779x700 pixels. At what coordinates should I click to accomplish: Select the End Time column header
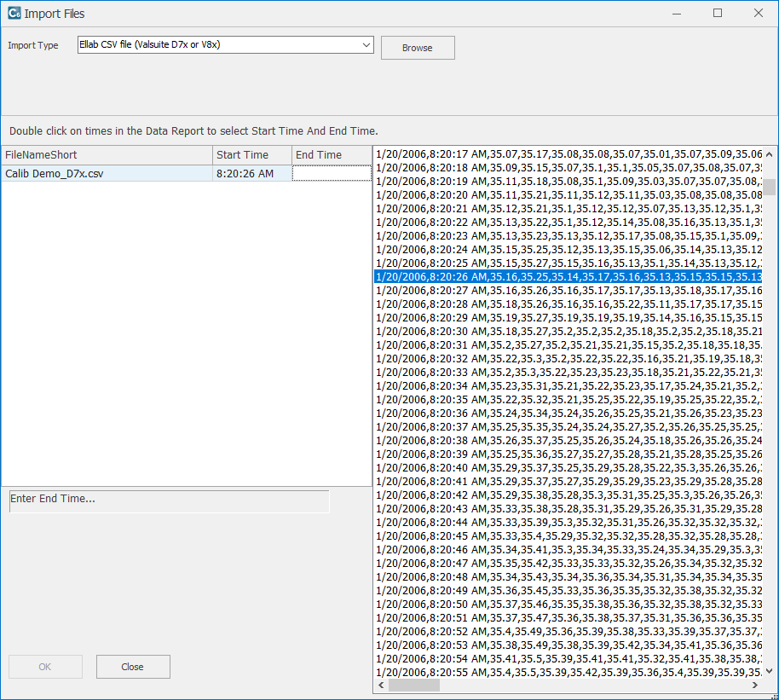pyautogui.click(x=332, y=155)
